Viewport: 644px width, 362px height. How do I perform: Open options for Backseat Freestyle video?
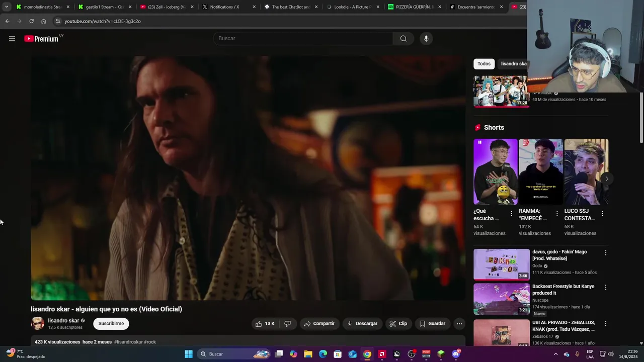(606, 288)
